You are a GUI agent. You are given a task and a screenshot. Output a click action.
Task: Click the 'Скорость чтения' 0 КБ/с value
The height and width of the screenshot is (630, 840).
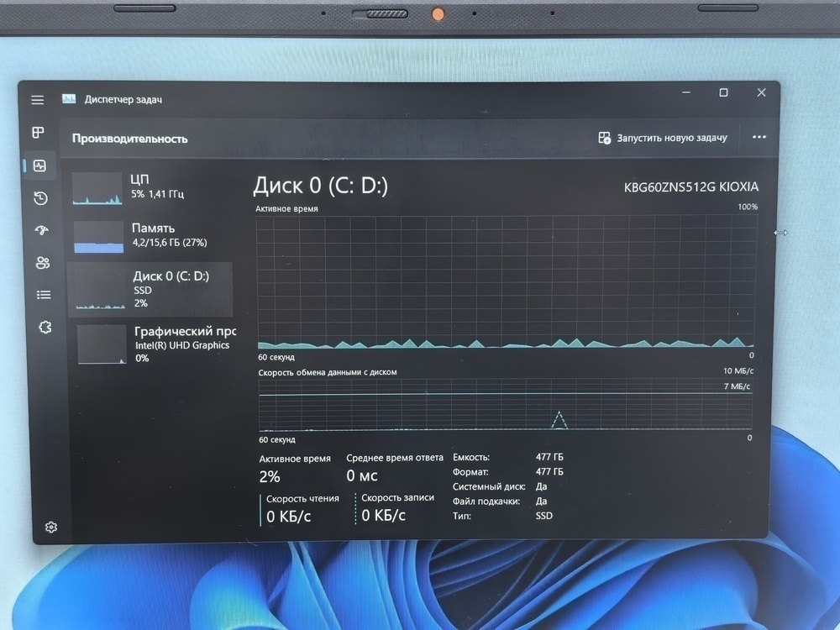[288, 517]
